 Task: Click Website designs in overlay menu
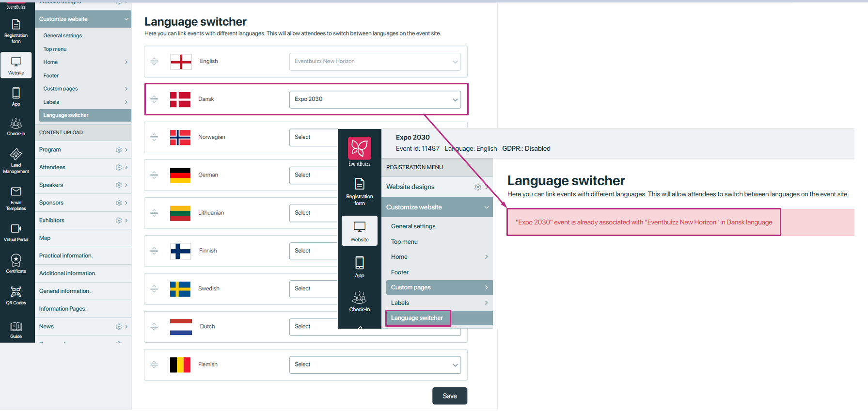tap(410, 187)
